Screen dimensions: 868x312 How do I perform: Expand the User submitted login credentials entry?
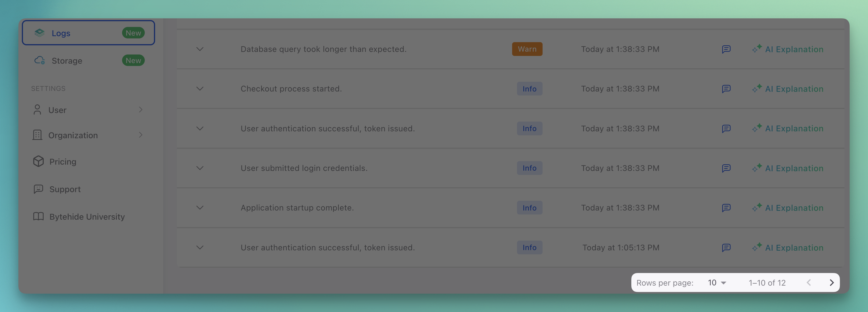tap(199, 168)
